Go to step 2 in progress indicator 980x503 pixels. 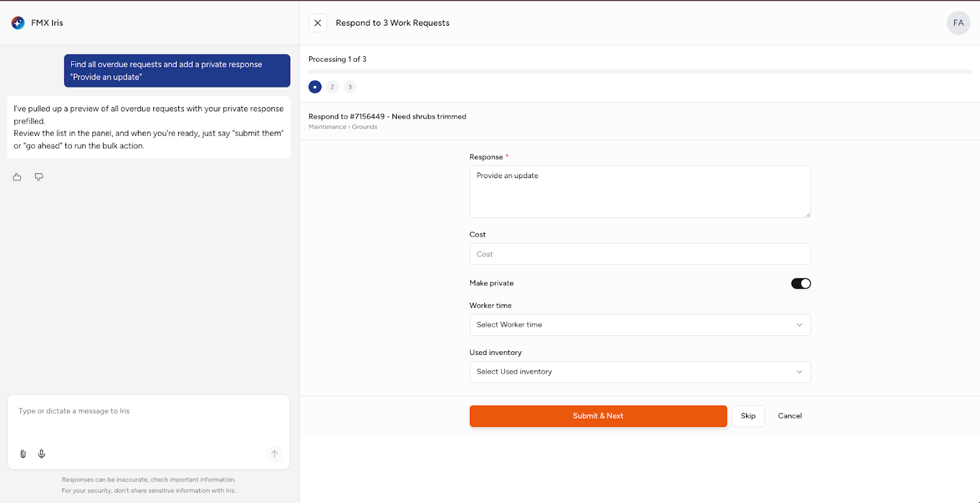pyautogui.click(x=333, y=87)
